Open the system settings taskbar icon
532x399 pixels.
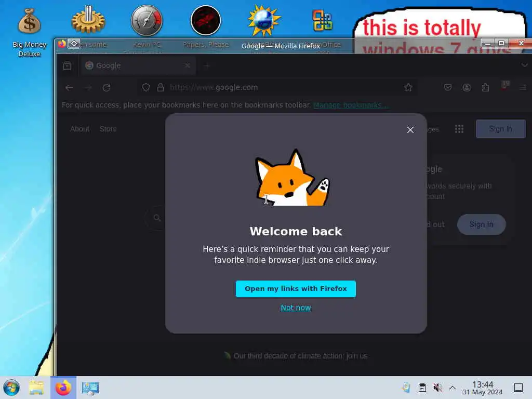click(90, 388)
